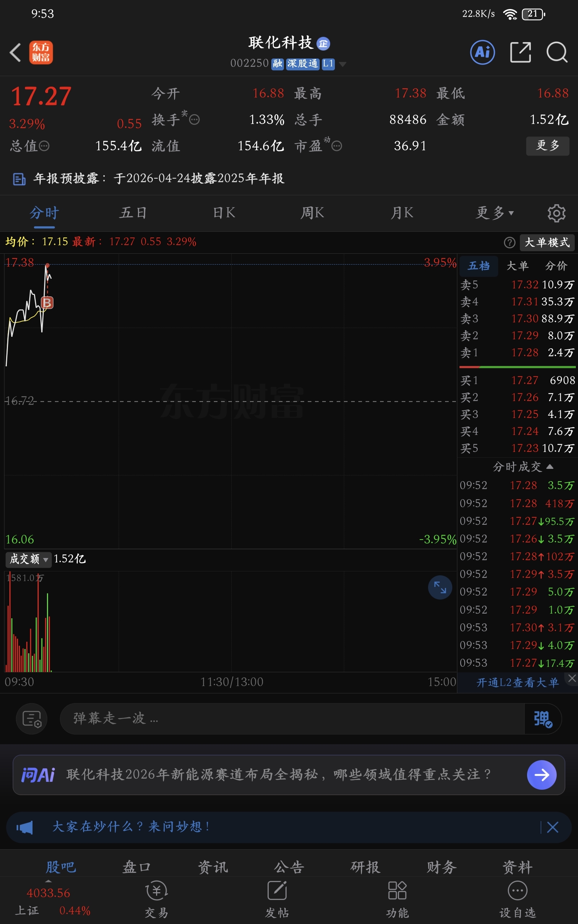The width and height of the screenshot is (578, 924).
Task: Tap the 深股通 badge
Action: (302, 64)
